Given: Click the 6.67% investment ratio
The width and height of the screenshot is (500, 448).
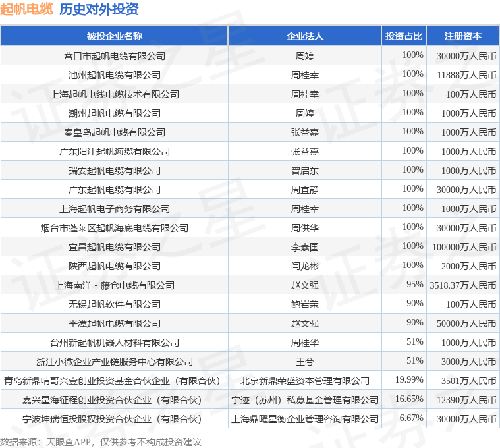Looking at the screenshot, I should coord(411,418).
